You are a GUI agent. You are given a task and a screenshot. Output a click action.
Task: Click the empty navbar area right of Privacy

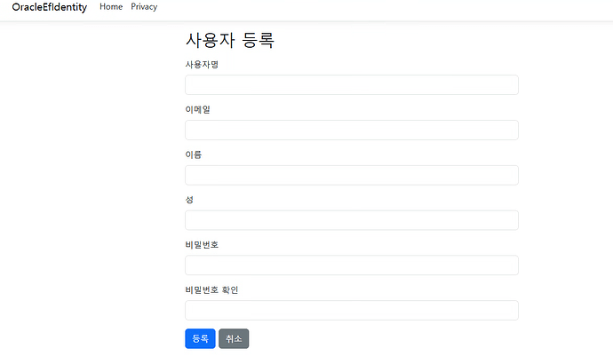coord(383,7)
